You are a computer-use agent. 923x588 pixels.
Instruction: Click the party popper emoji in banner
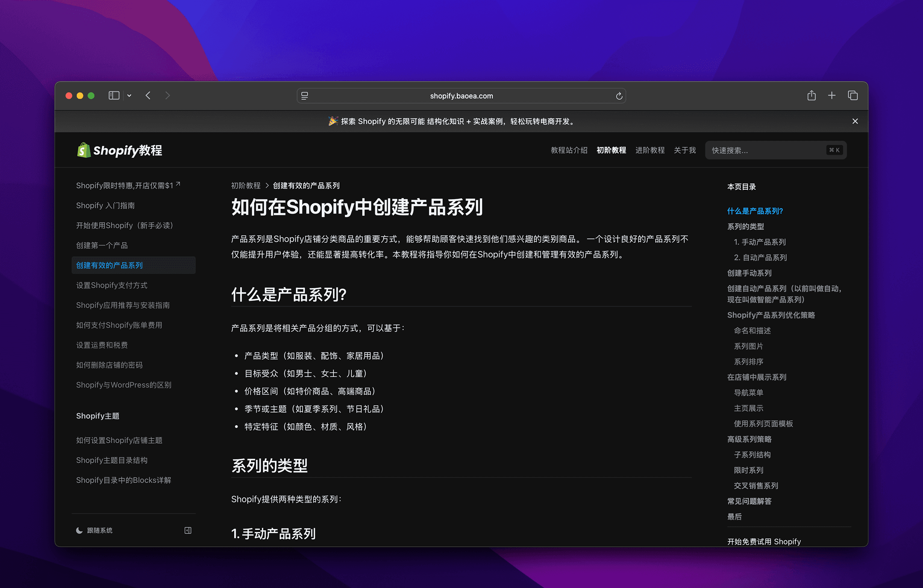tap(333, 121)
